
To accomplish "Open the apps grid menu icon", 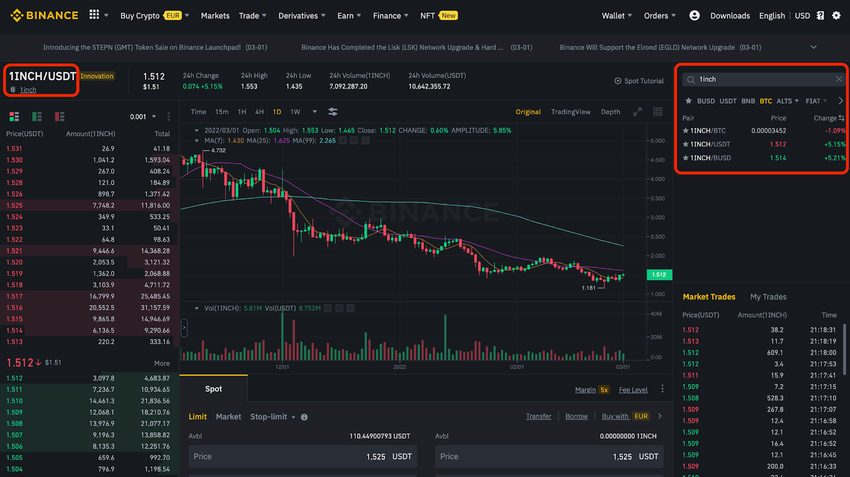I will pos(94,15).
